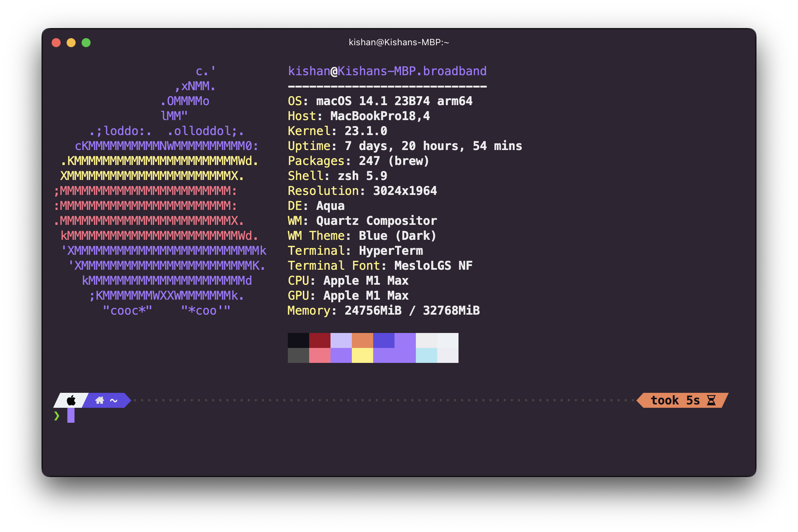Click the red close window button

click(x=56, y=43)
